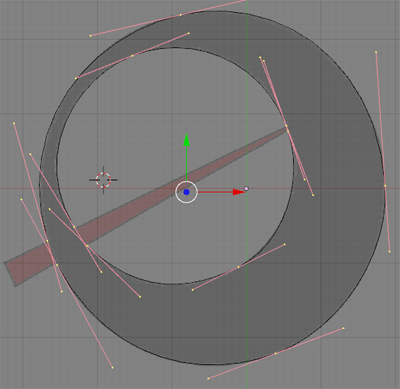Select the small pink origin dot beside red arrow
The width and height of the screenshot is (400, 389).
coord(246,188)
